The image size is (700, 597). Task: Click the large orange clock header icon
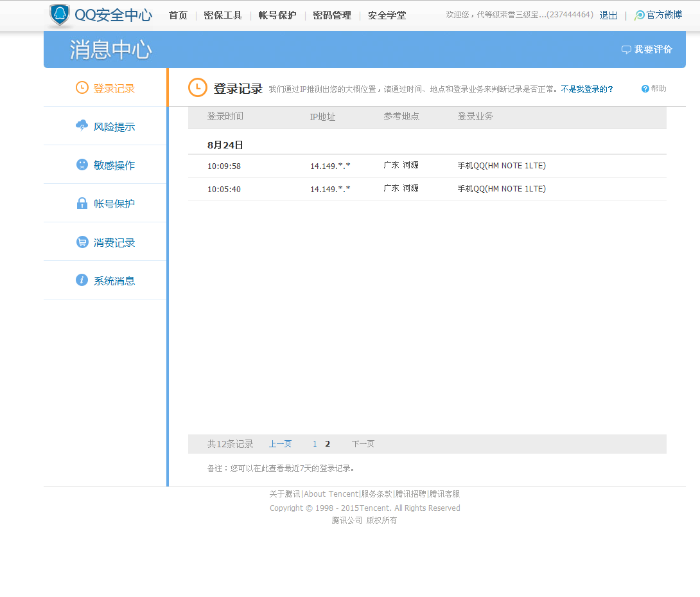198,87
